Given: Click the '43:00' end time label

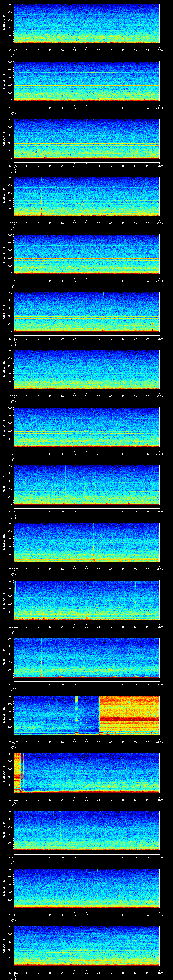Looking at the screenshot, I should pos(160,800).
